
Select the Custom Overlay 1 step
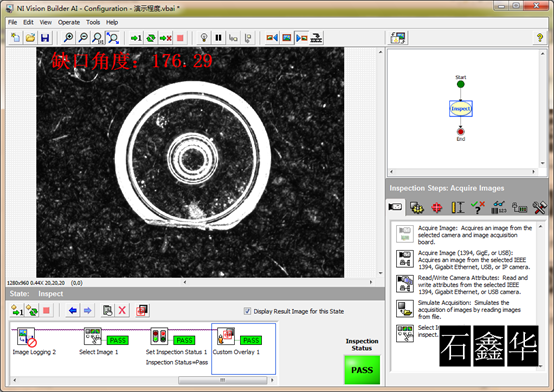point(243,349)
